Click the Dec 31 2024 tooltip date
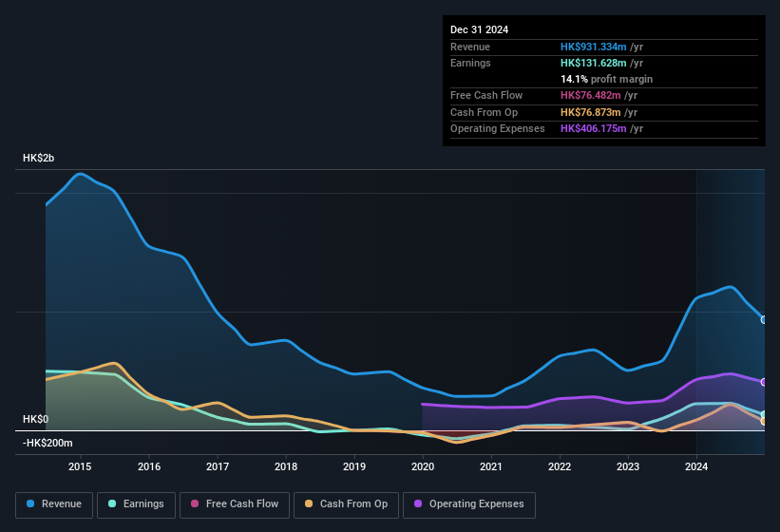This screenshot has height=532, width=780. coord(479,29)
